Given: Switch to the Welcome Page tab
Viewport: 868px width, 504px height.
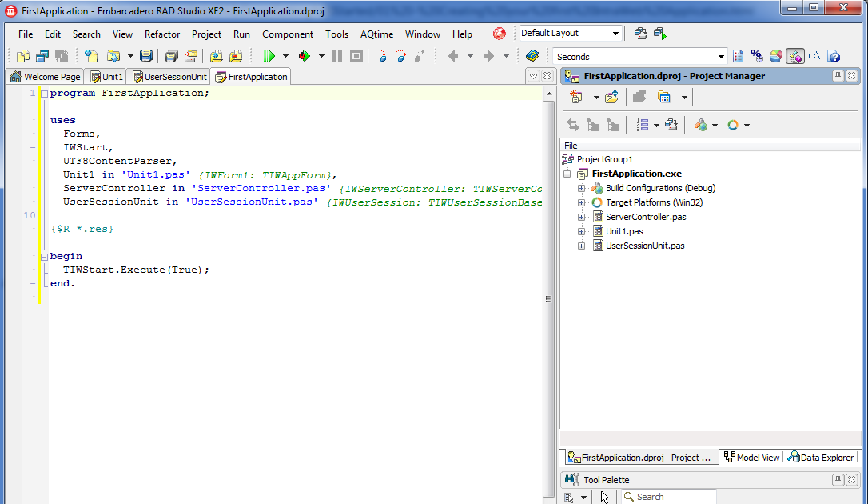Looking at the screenshot, I should pos(46,77).
